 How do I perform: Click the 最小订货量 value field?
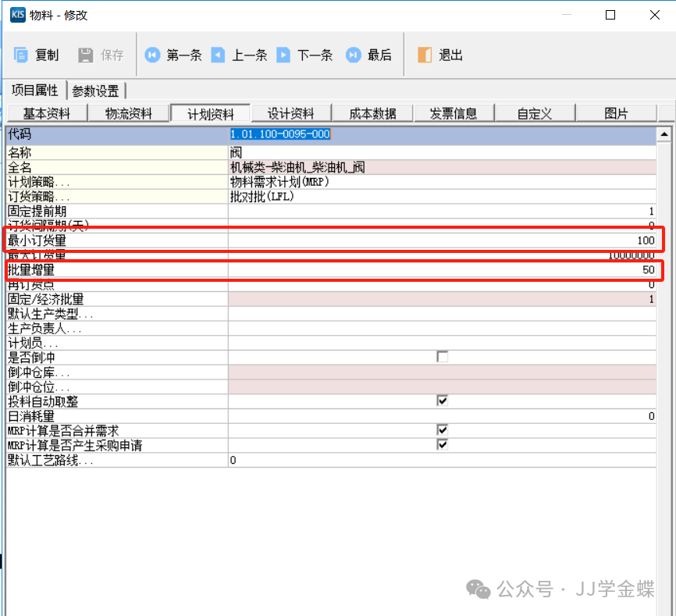441,240
